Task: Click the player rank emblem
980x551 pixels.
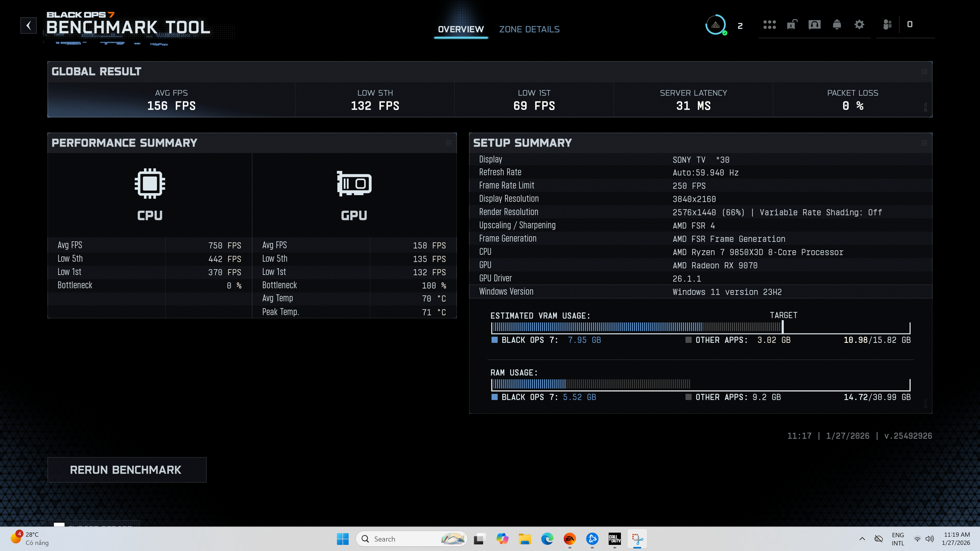Action: tap(715, 25)
